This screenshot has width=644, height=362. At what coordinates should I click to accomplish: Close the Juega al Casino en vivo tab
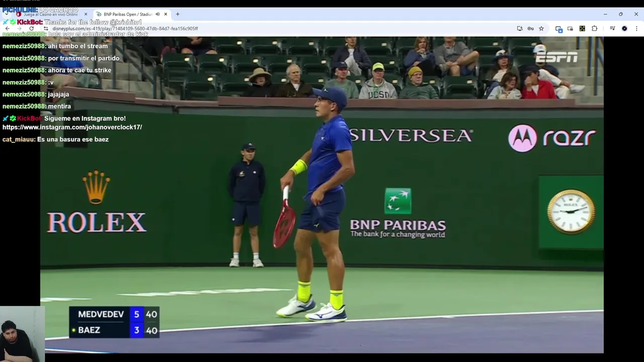tap(86, 14)
